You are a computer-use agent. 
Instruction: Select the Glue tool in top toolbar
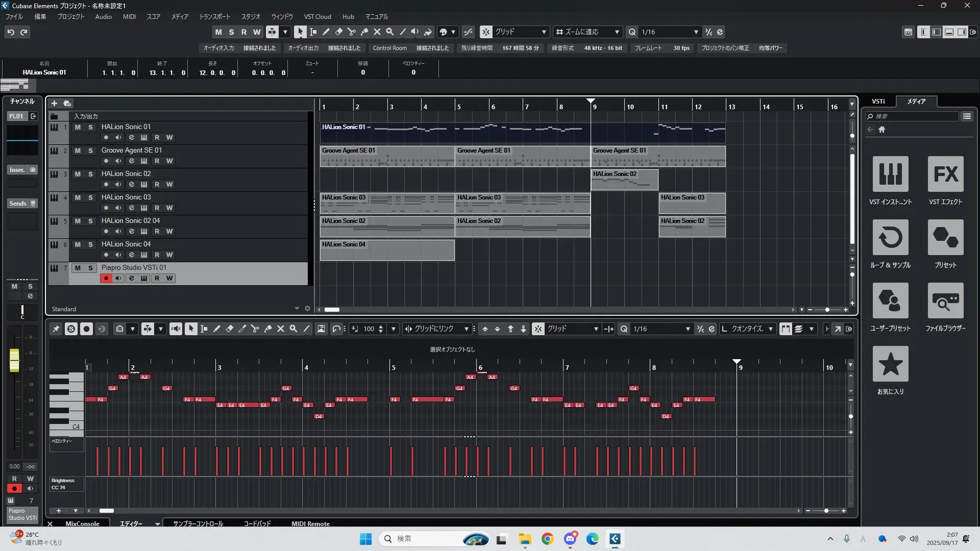pos(364,32)
